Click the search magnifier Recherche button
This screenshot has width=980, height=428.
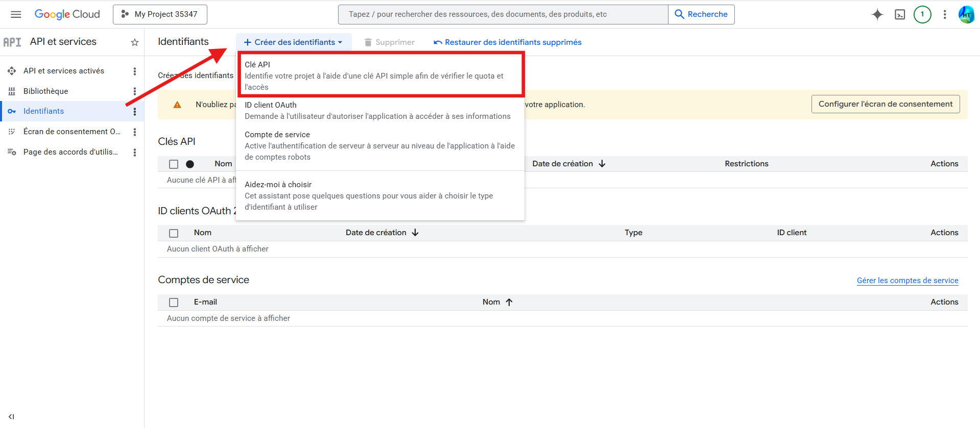[701, 14]
